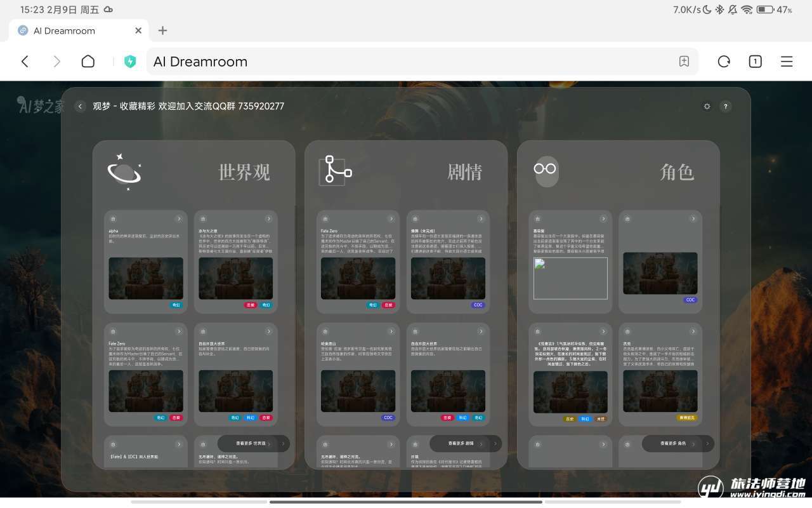Click the back arrow beside 观梦 title
Image resolution: width=812 pixels, height=508 pixels.
80,107
